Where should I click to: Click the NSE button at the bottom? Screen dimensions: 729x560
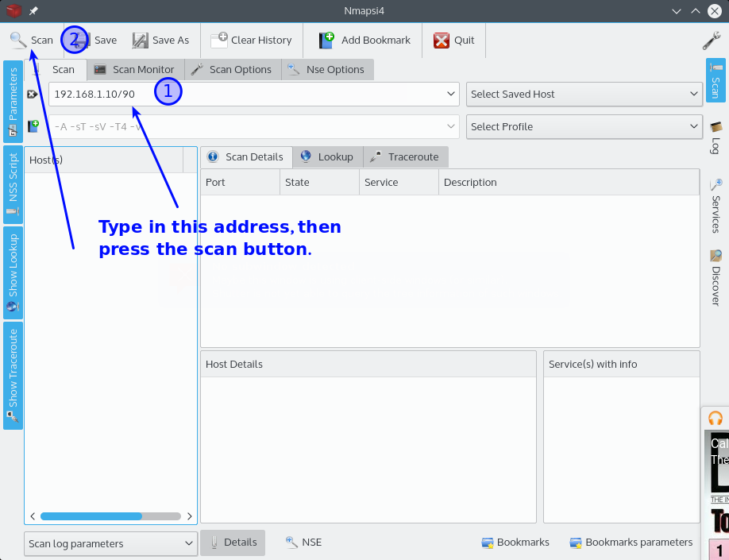pos(303,543)
